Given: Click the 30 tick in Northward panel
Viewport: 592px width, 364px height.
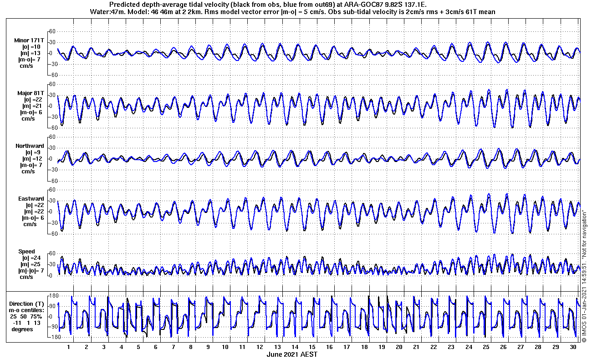Looking at the screenshot, I should tap(52, 148).
